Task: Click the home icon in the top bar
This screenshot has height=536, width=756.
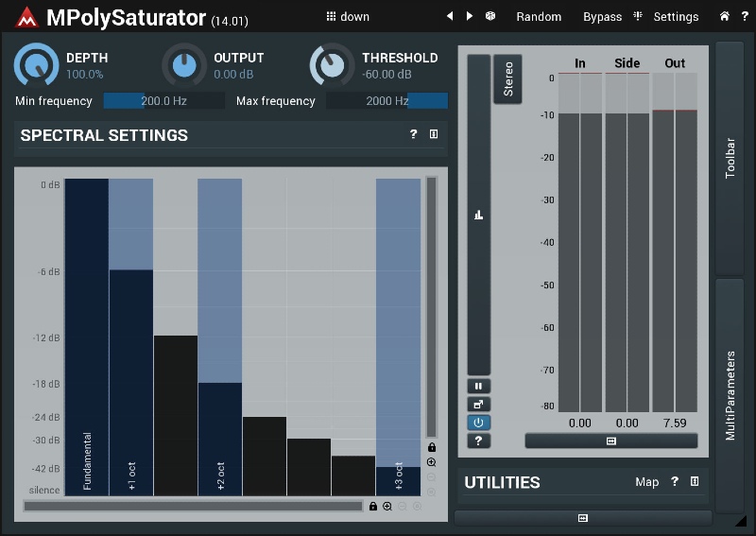Action: [724, 16]
